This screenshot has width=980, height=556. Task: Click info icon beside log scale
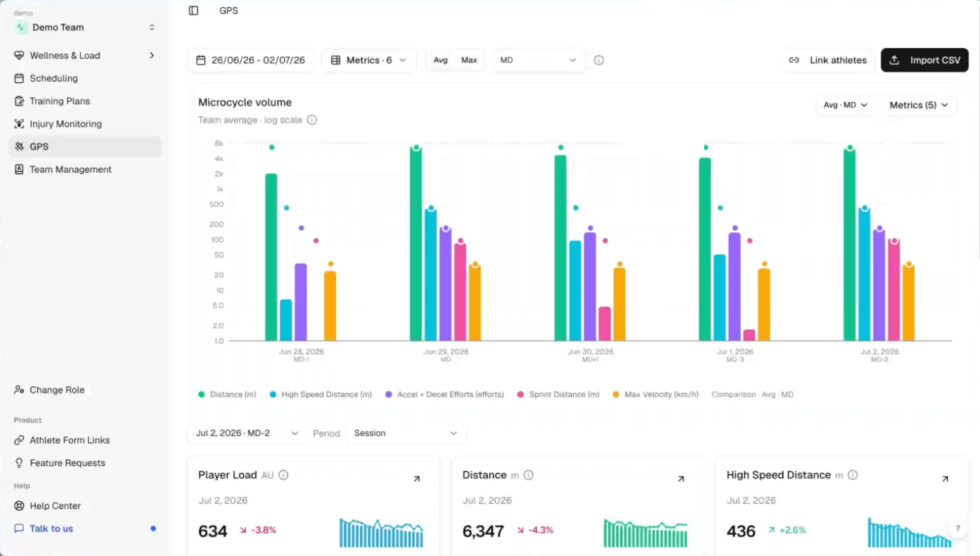(312, 120)
